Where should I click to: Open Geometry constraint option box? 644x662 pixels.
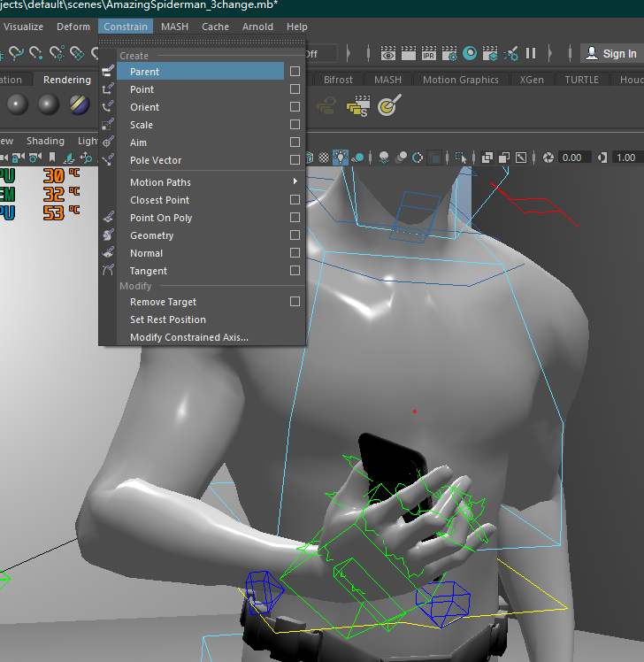point(295,235)
